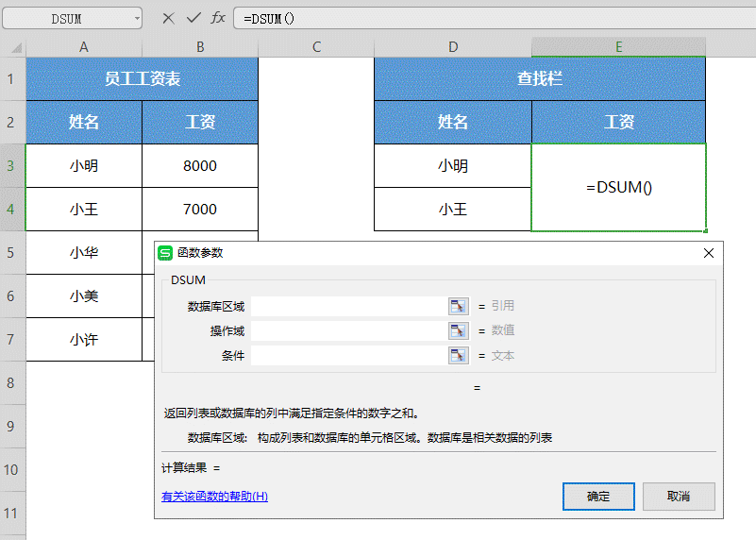Select column E header
The width and height of the screenshot is (756, 540).
click(x=618, y=47)
